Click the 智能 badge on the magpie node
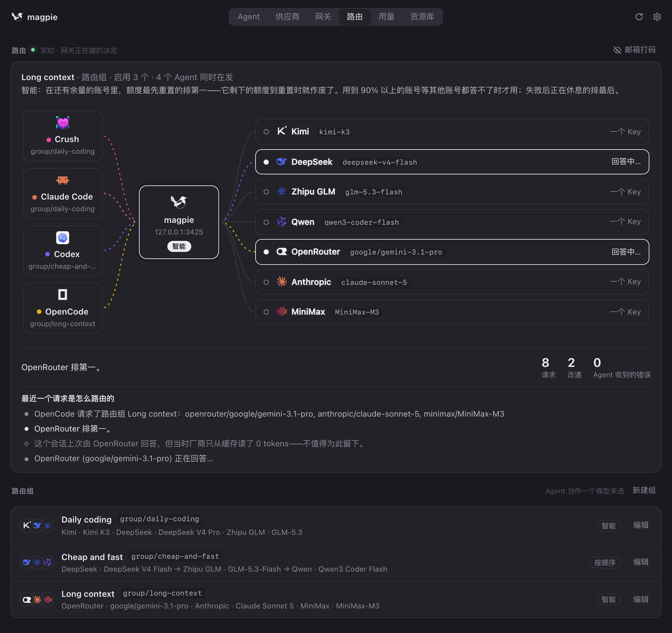This screenshot has height=633, width=672. point(179,246)
